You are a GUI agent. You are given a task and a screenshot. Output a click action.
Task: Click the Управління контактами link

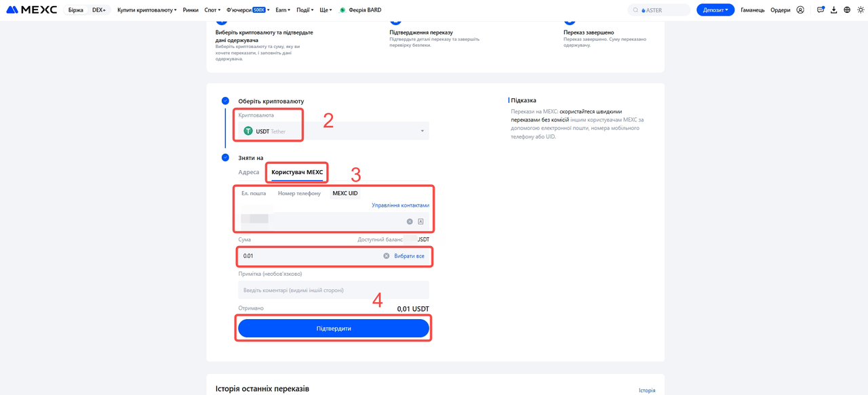click(400, 205)
